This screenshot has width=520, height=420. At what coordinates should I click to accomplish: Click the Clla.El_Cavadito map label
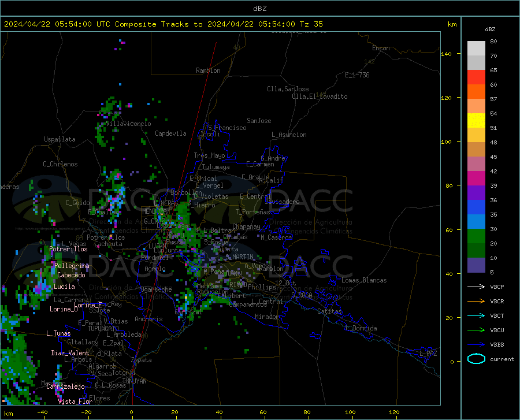(x=320, y=96)
